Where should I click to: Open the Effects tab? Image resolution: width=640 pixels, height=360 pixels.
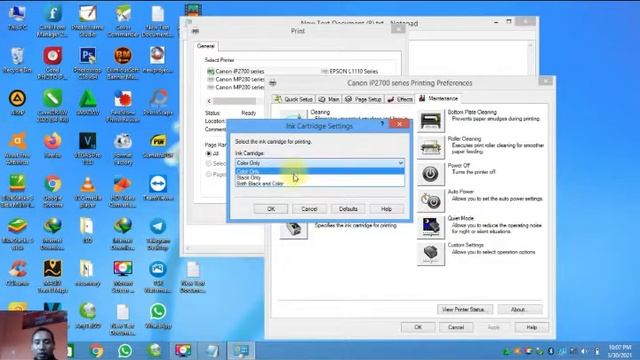[x=400, y=99]
